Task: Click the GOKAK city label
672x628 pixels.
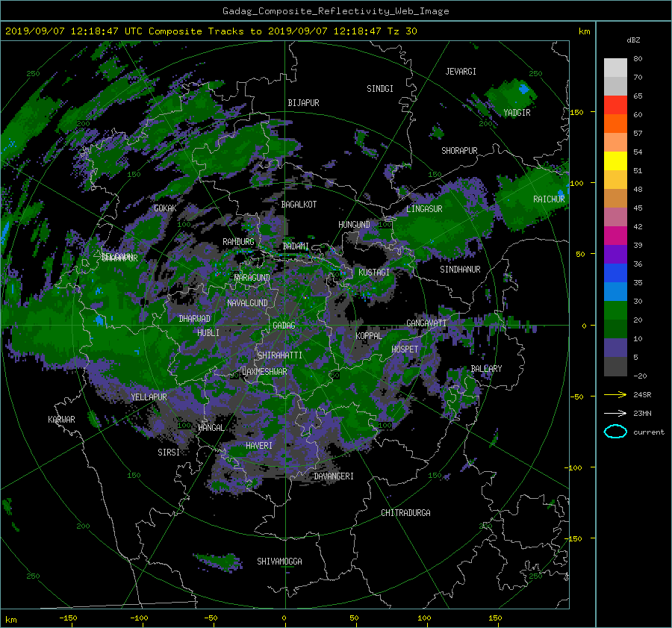Action: point(165,208)
